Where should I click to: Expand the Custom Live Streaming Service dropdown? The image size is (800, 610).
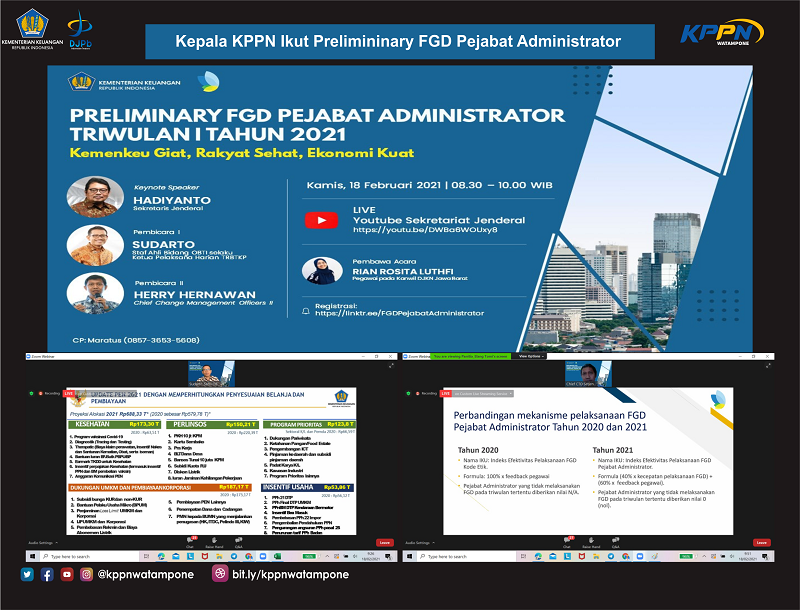pos(483,394)
